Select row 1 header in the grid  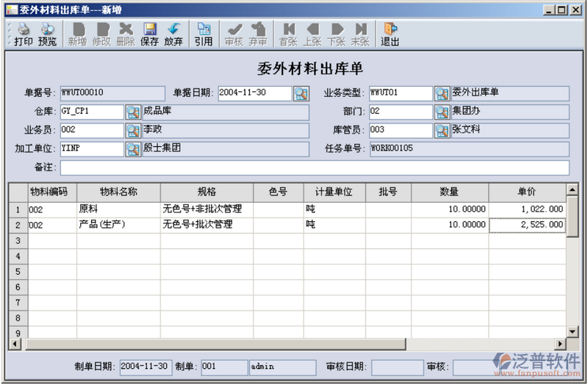tap(18, 209)
